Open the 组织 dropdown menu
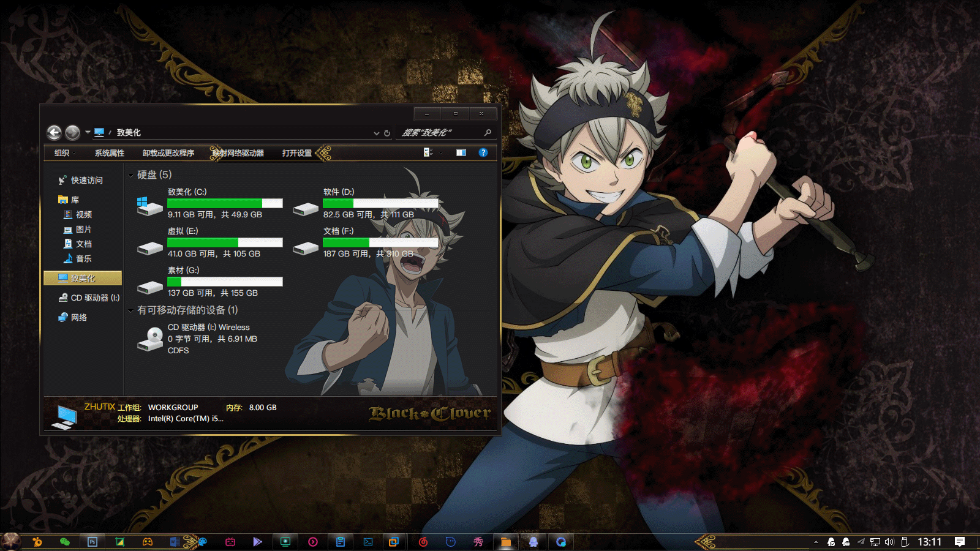The image size is (980, 551). 64,153
